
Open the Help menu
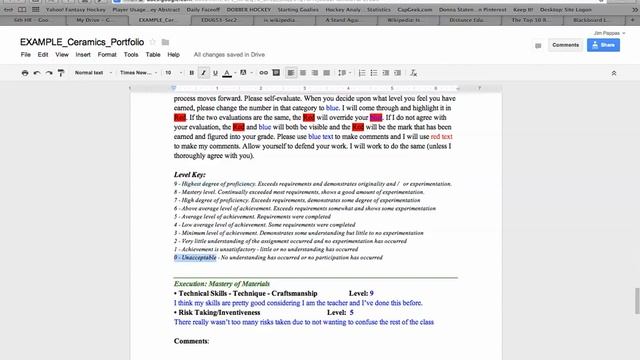[173, 55]
